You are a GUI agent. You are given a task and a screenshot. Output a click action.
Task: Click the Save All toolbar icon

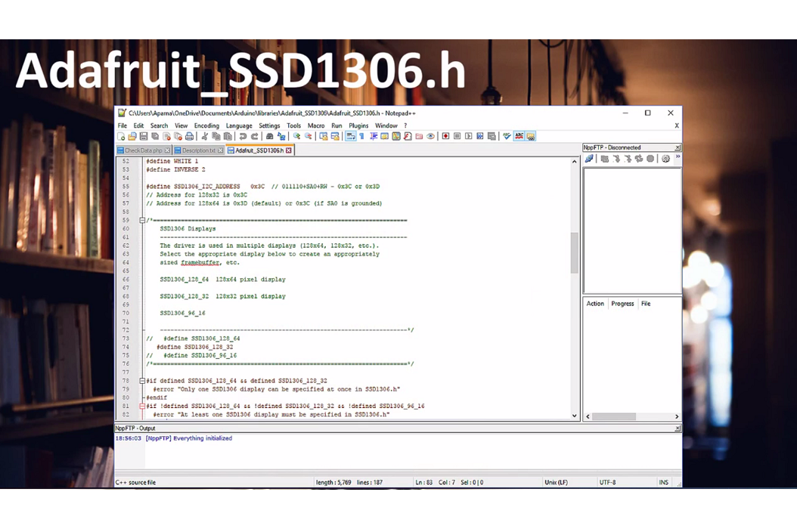coord(156,136)
